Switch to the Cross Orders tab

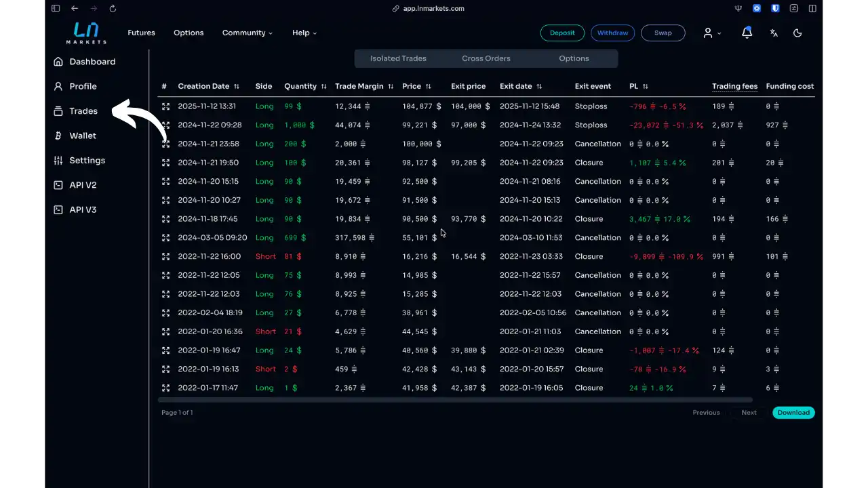click(x=486, y=58)
